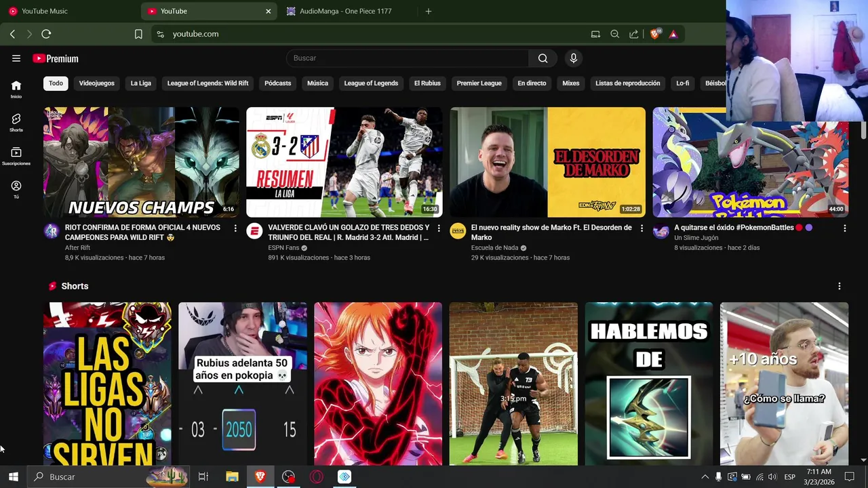
Task: Go back with browser back arrow
Action: click(12, 34)
